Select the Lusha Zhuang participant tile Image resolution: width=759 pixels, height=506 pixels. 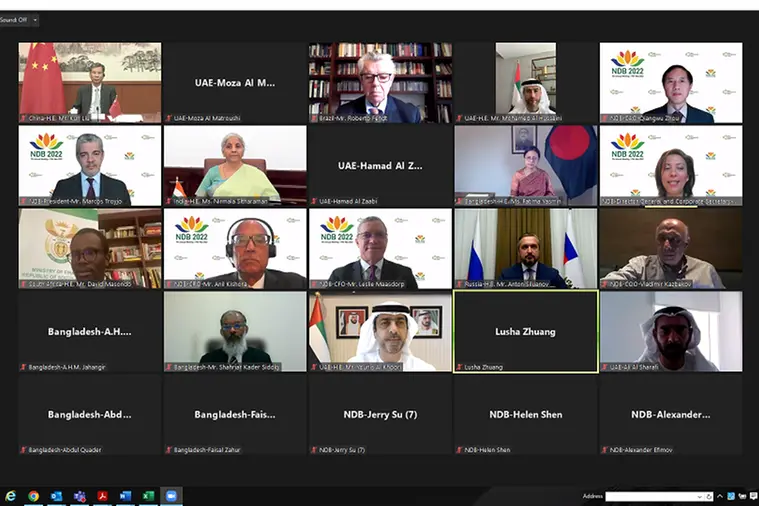tap(526, 332)
